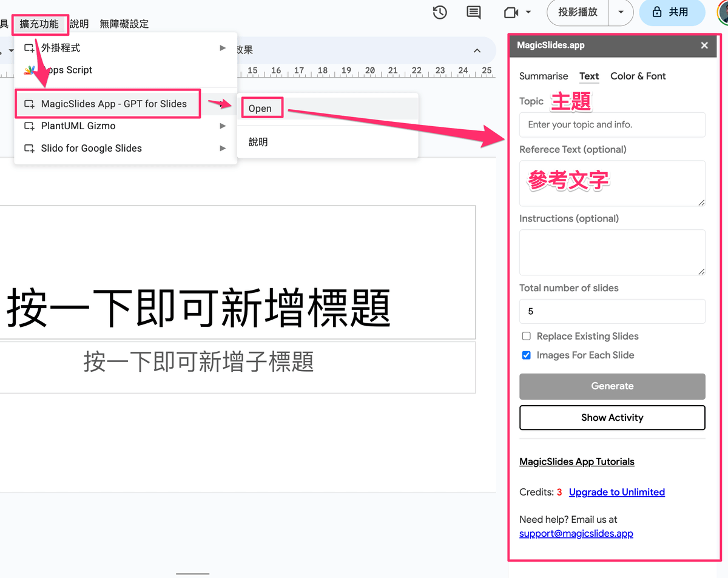Expand the video call options arrow
Screen dimensions: 728x578
point(528,12)
